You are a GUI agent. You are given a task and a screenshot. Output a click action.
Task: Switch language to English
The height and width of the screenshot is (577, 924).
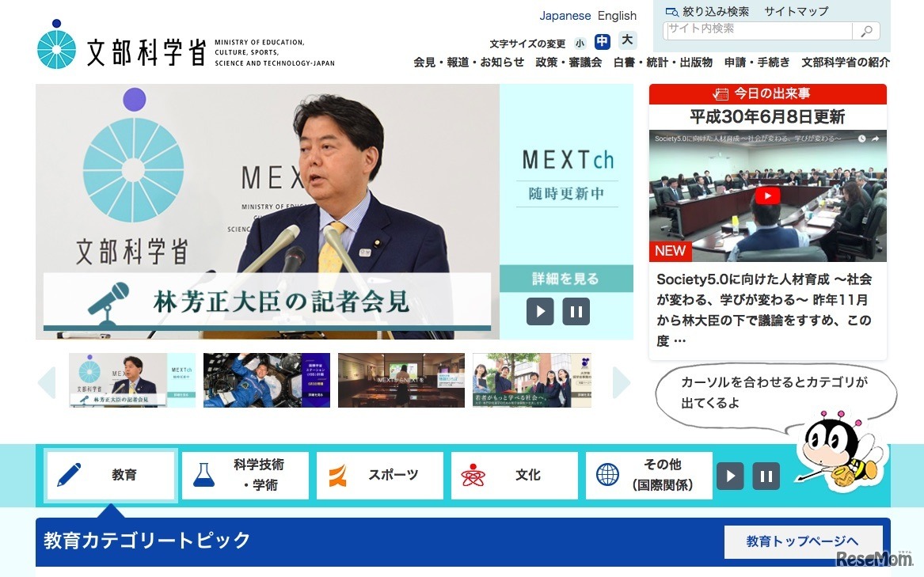[617, 16]
